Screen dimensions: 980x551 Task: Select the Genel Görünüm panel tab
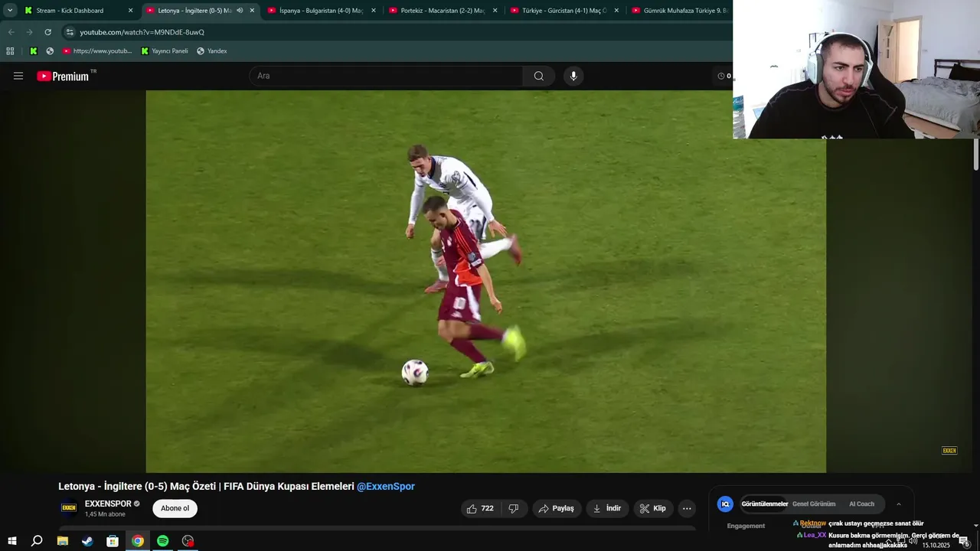tap(814, 504)
